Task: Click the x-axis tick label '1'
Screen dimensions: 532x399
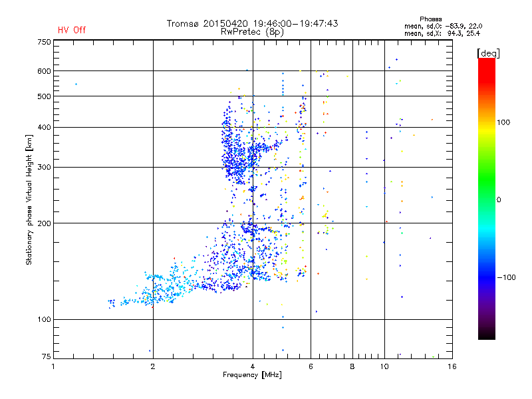Action: pos(53,366)
